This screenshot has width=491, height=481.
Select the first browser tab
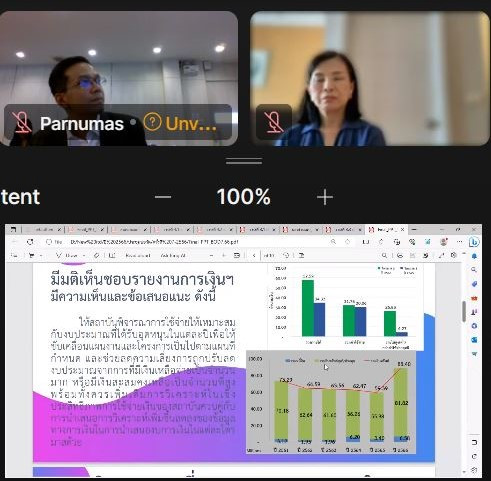(42, 230)
